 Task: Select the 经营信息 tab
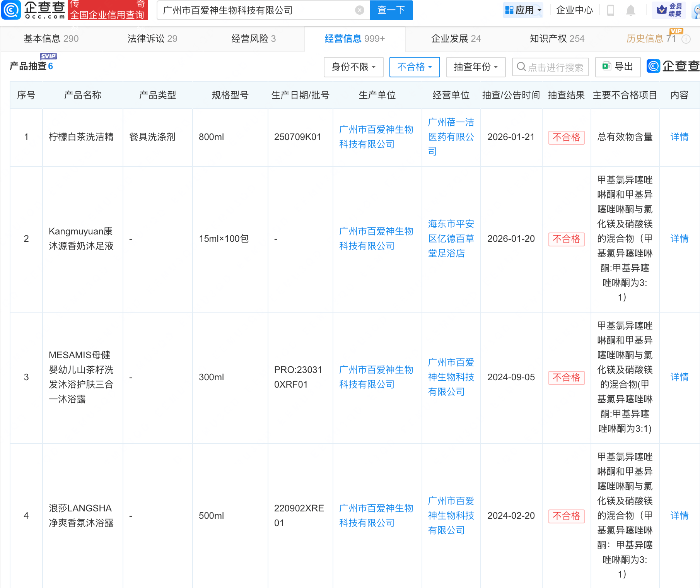tap(355, 39)
